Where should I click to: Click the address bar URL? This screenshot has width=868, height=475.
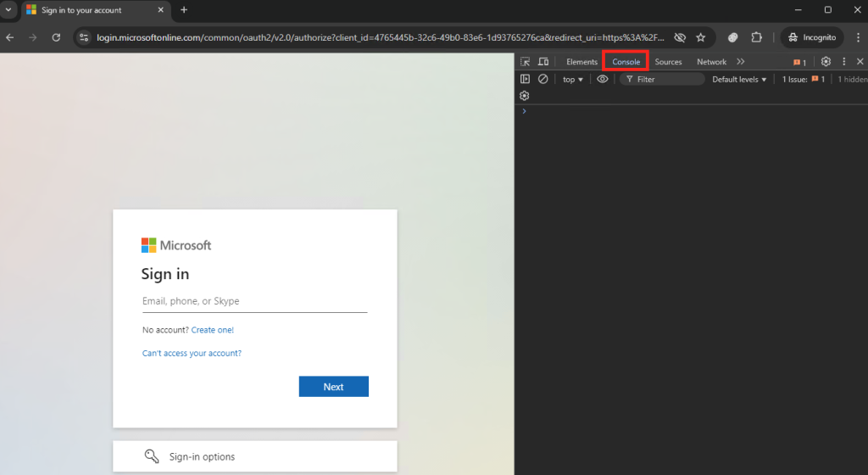[x=381, y=37]
